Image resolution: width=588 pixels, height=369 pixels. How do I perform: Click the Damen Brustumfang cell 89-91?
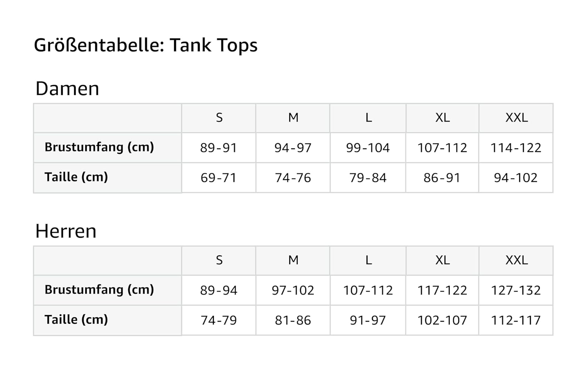(x=219, y=148)
